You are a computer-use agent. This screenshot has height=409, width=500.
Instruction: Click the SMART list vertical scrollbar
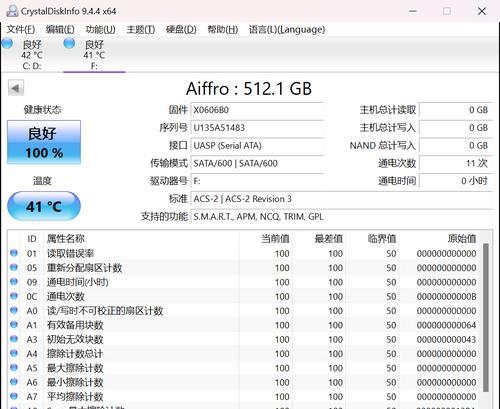(486, 318)
